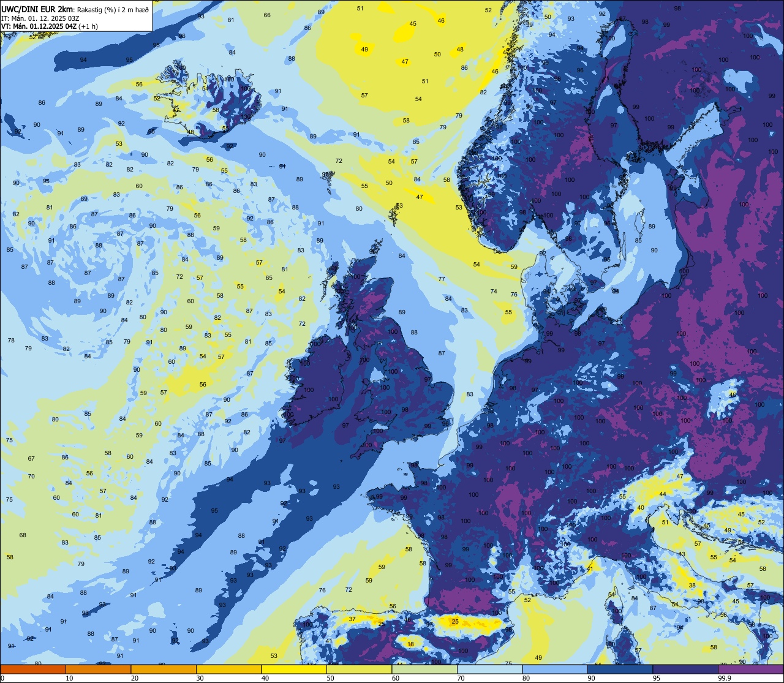Select the 30–40 golden yellow legend swatch
Viewport: 784px width, 683px height.
point(228,669)
